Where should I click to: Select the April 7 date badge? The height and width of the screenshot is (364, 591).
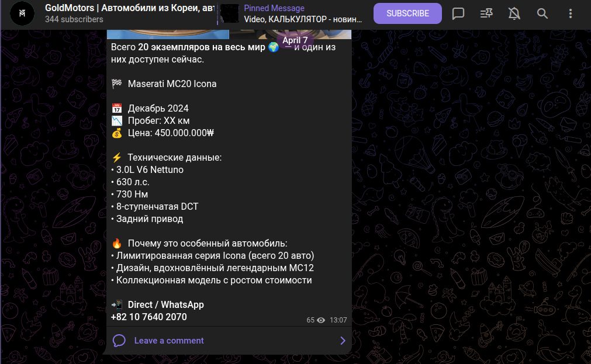click(x=295, y=40)
